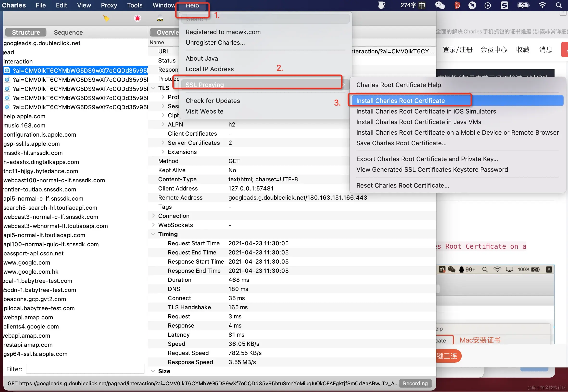This screenshot has width=568, height=392.
Task: Expand the WebSockets row
Action: (x=153, y=225)
